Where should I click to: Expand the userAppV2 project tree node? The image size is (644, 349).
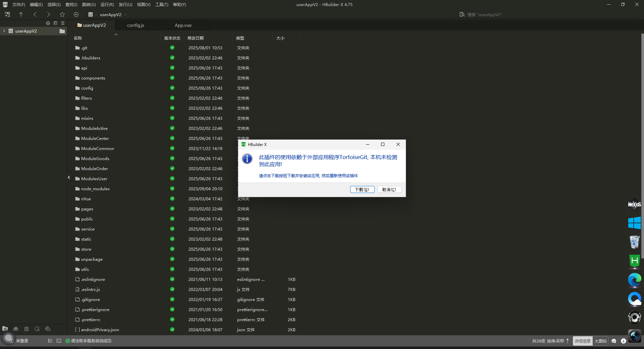click(4, 31)
